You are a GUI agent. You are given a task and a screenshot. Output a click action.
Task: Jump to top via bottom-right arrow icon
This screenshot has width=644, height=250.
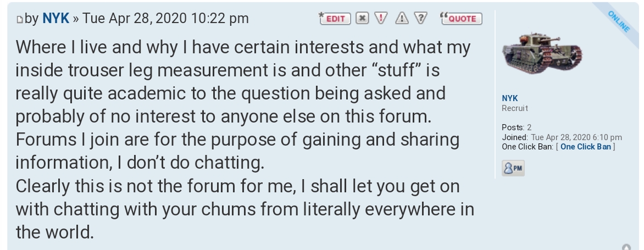pos(625,247)
